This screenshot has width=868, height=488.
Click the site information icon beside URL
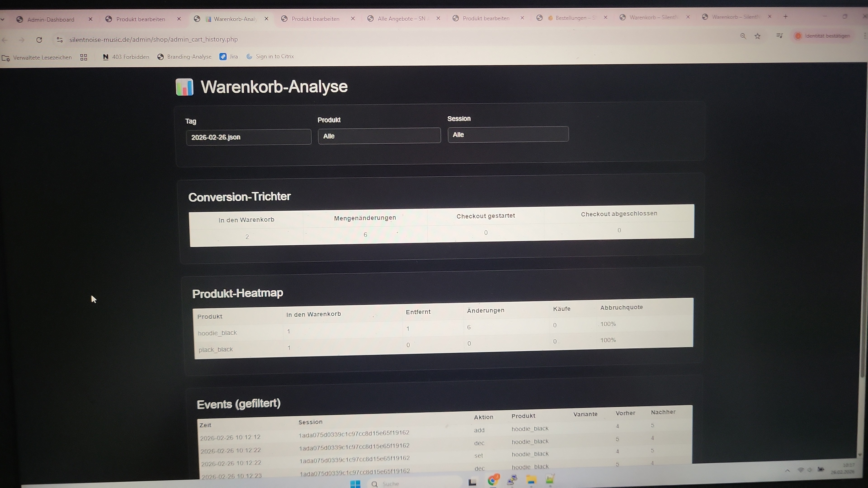tap(60, 40)
